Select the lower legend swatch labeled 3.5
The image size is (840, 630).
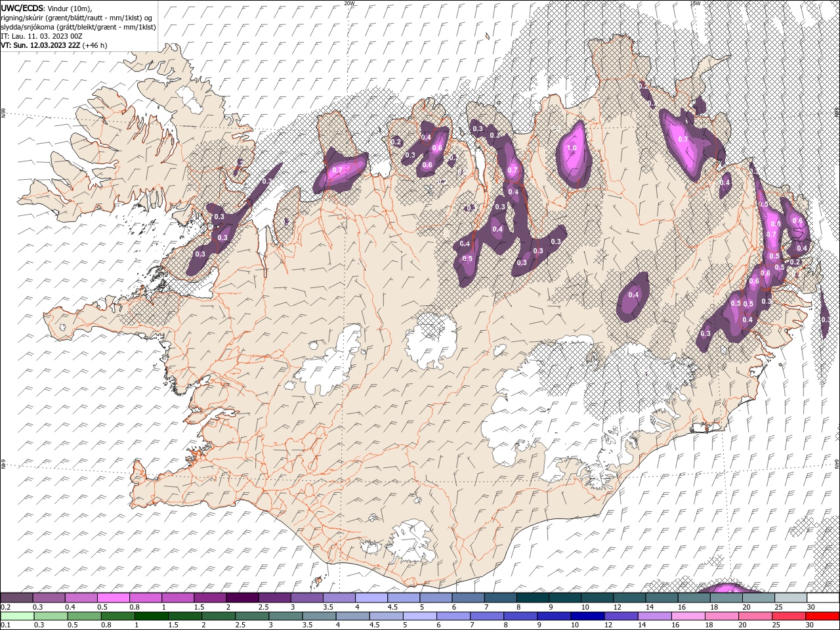pos(319,616)
